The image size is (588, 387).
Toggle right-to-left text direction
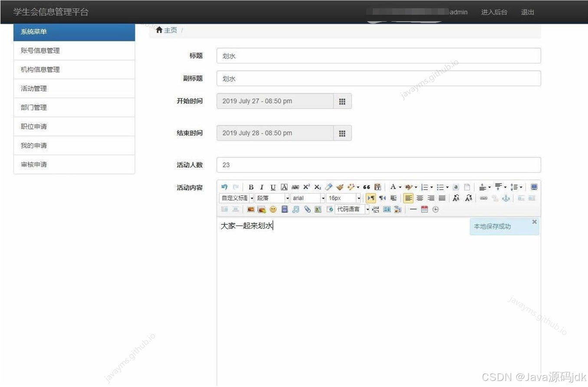(x=382, y=198)
